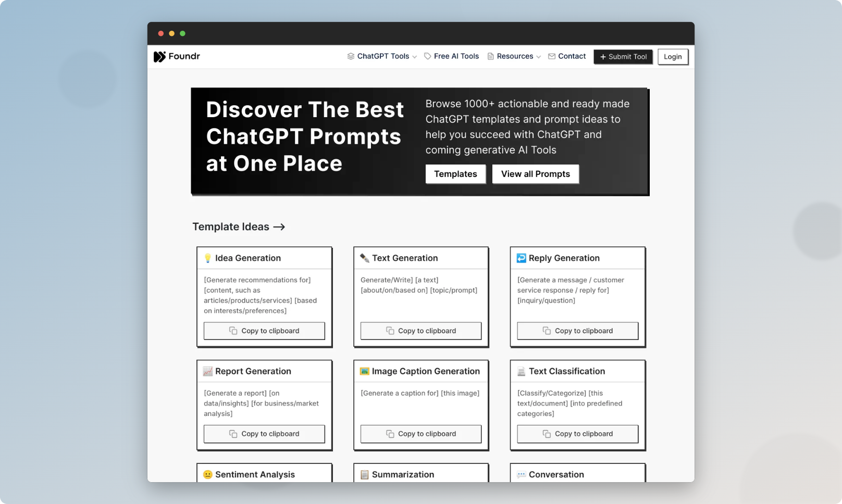The width and height of the screenshot is (842, 504).
Task: Click the picture icon beside Image Caption Generation
Action: [x=365, y=371]
